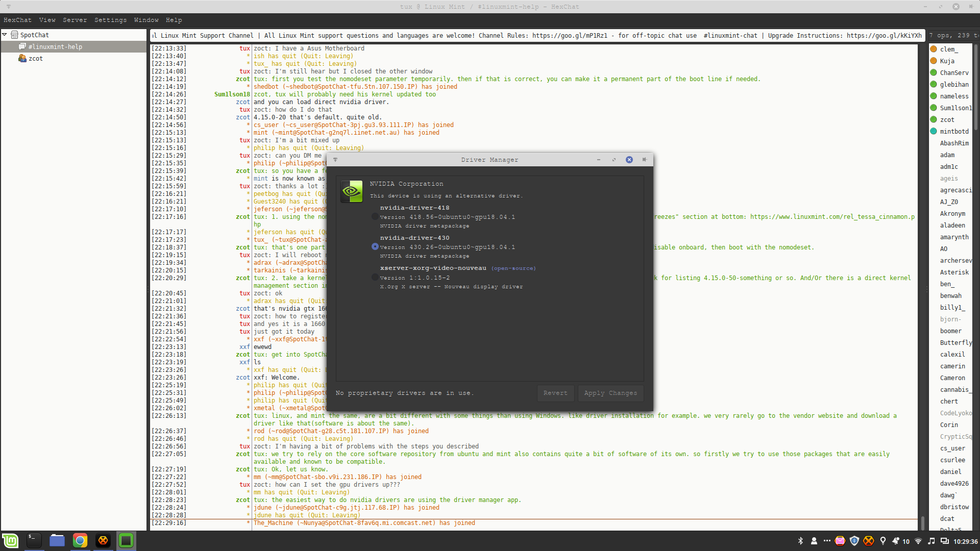
Task: Switch to HexChat in the taskbar
Action: pyautogui.click(x=103, y=541)
